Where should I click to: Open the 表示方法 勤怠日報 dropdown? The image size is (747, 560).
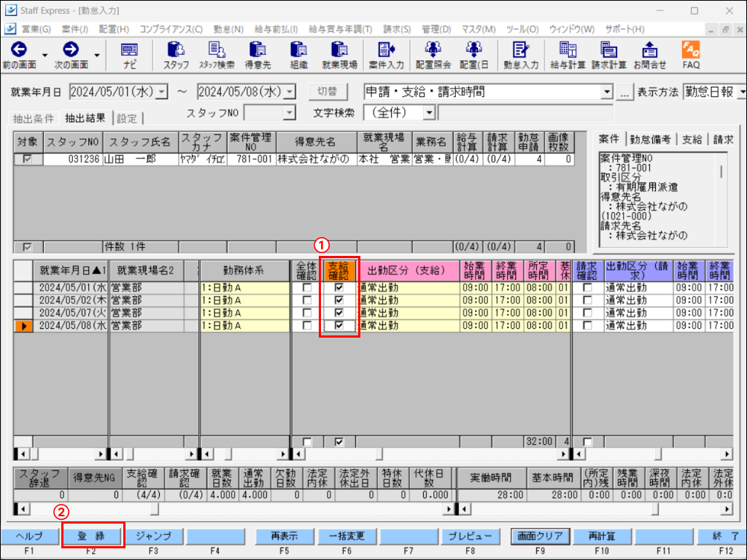point(741,91)
